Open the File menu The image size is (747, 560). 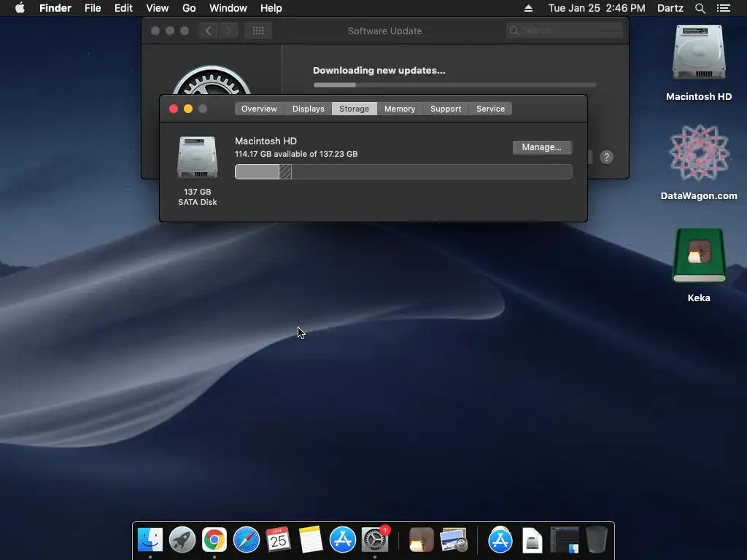(x=93, y=8)
